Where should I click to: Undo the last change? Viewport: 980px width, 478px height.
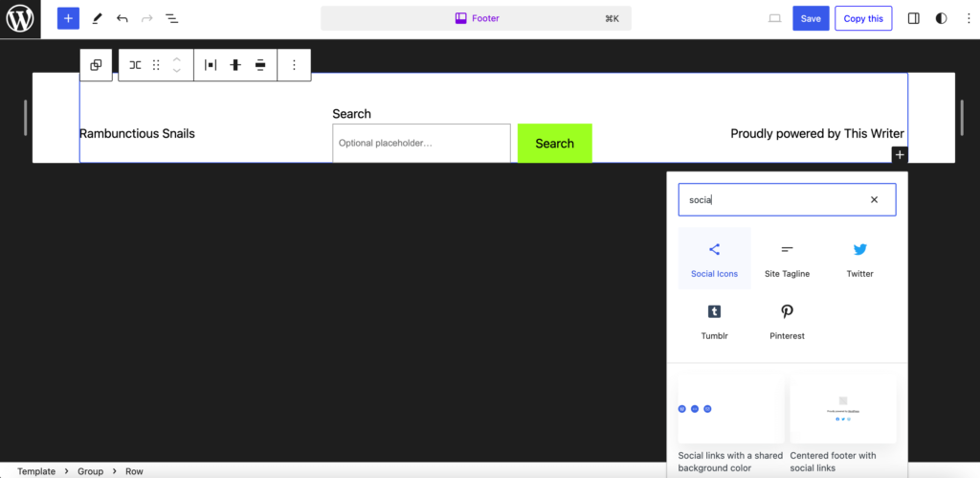122,19
